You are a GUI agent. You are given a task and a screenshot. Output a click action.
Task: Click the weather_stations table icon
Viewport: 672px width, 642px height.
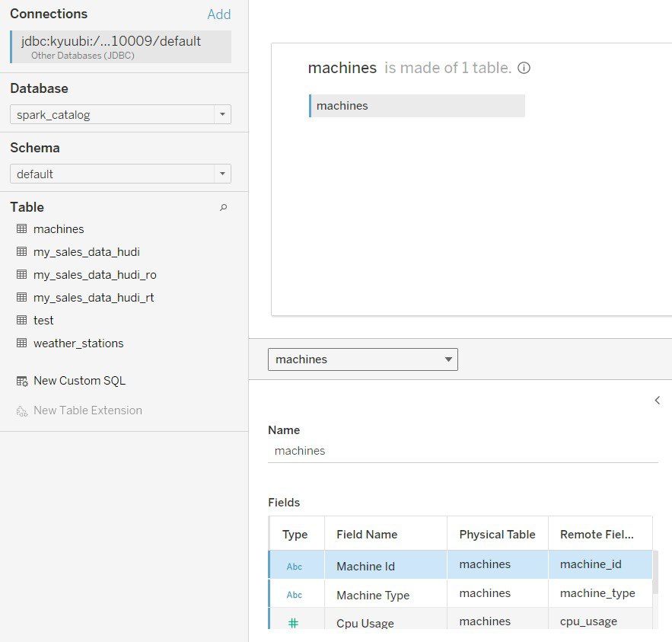tap(21, 343)
